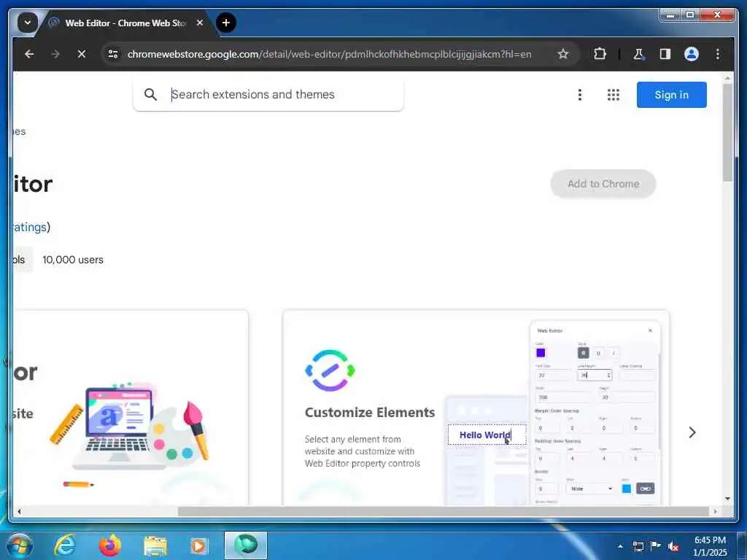This screenshot has height=560, width=747.
Task: Open Chrome Labs flask icon
Action: tap(638, 54)
